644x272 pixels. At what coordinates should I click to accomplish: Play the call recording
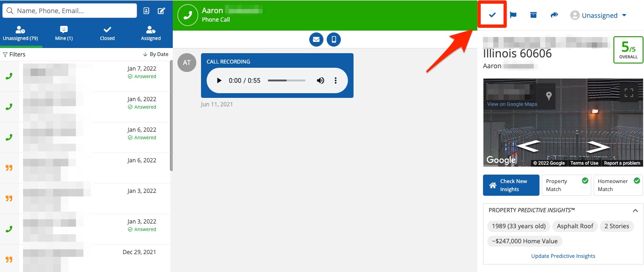(x=219, y=80)
